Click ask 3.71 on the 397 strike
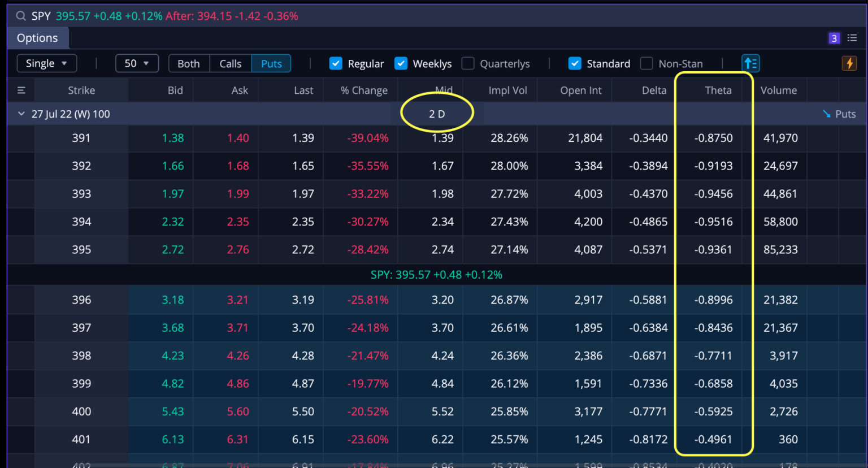Screen dimensions: 868x468 [x=238, y=328]
